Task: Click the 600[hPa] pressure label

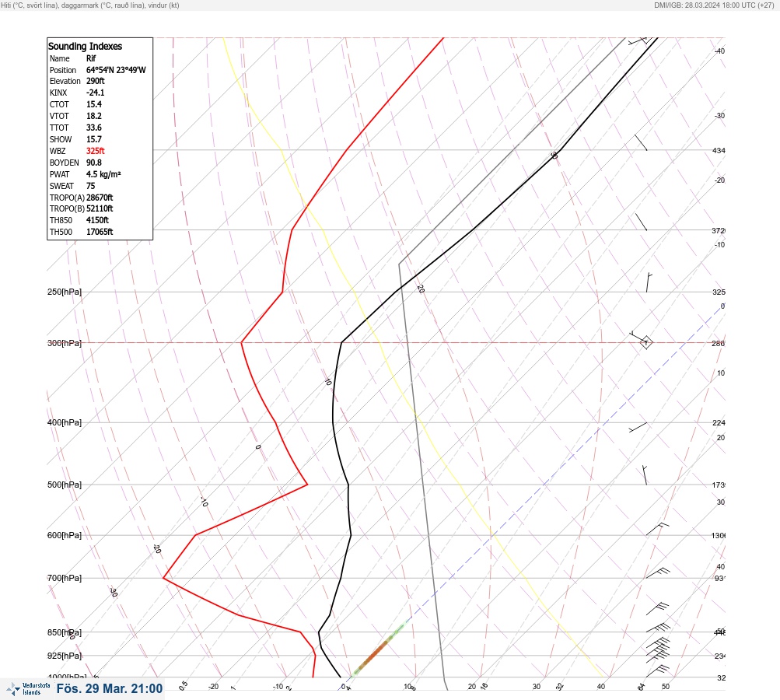Action: tap(65, 535)
